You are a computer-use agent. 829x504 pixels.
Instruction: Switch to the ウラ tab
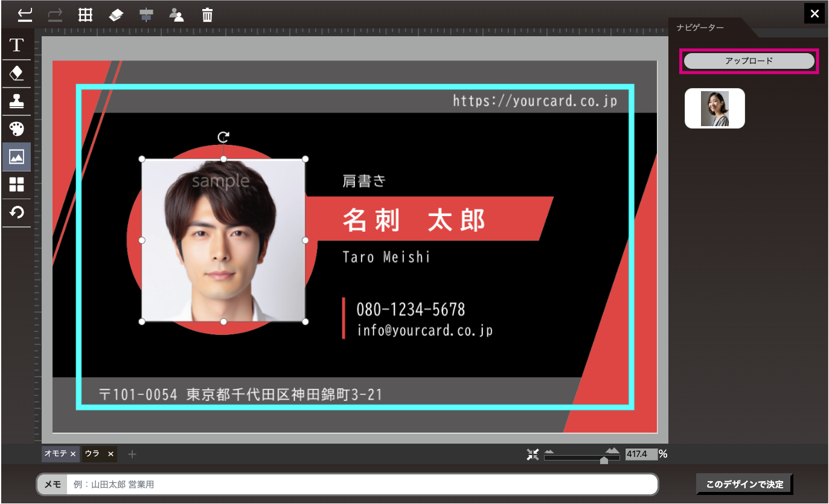[x=92, y=454]
